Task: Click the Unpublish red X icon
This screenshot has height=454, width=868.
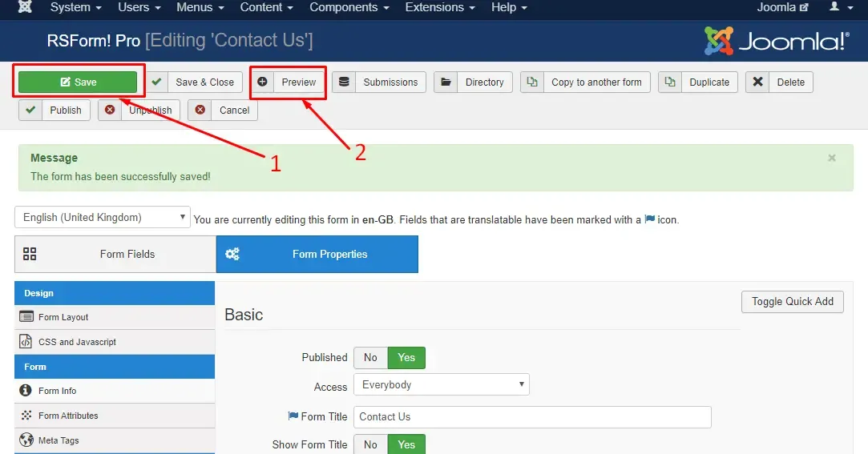Action: coord(110,110)
